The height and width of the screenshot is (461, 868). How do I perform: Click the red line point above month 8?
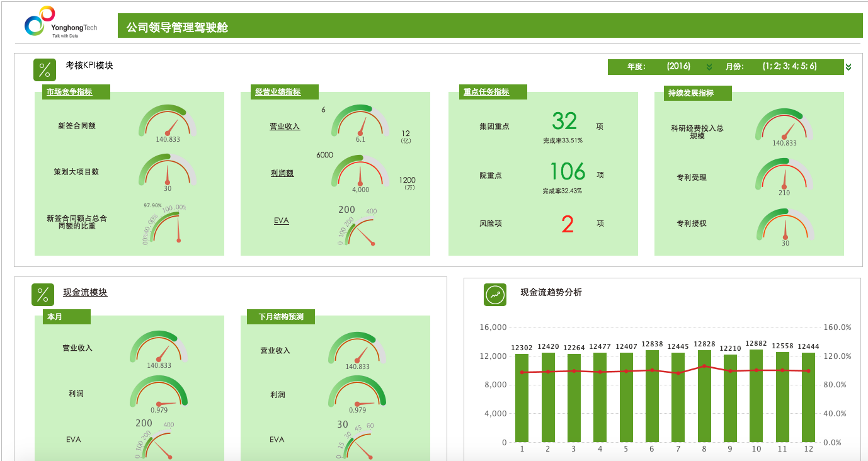coord(704,366)
